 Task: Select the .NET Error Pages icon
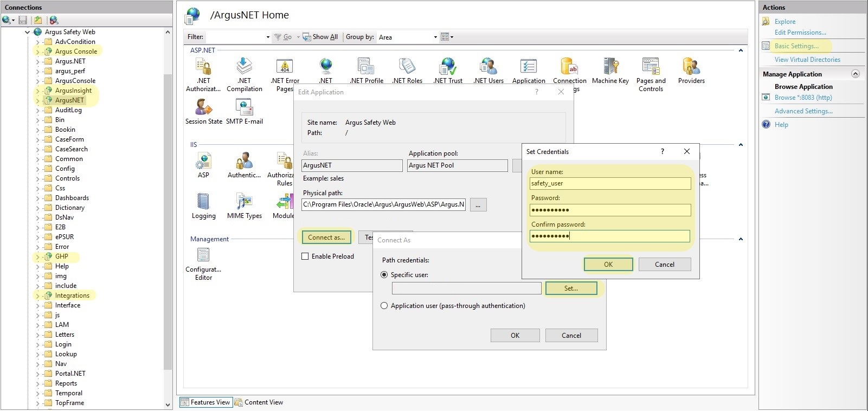285,74
